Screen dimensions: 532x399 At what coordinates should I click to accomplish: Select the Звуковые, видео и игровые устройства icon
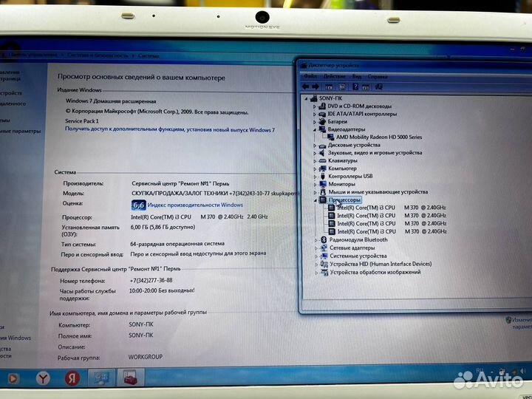point(322,153)
